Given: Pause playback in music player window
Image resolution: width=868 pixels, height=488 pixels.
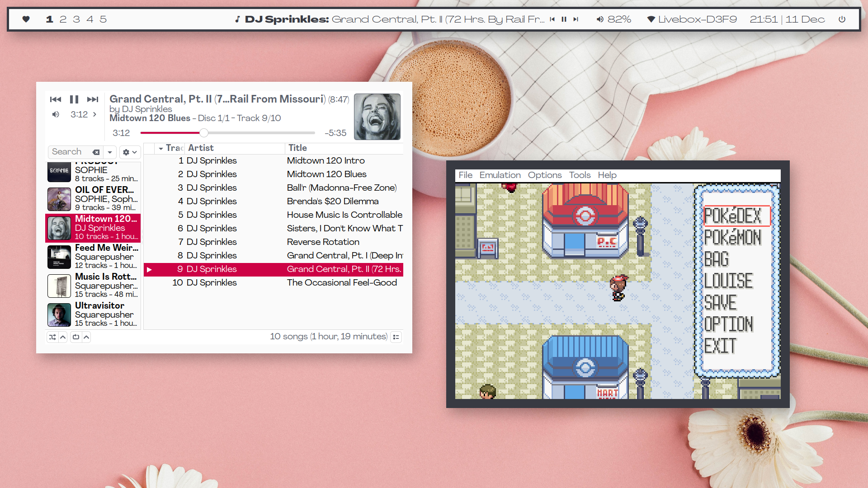Looking at the screenshot, I should click(x=74, y=99).
